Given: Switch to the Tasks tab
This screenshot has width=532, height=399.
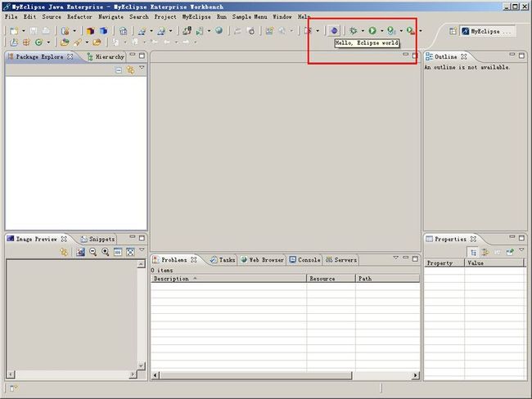Looking at the screenshot, I should [223, 260].
